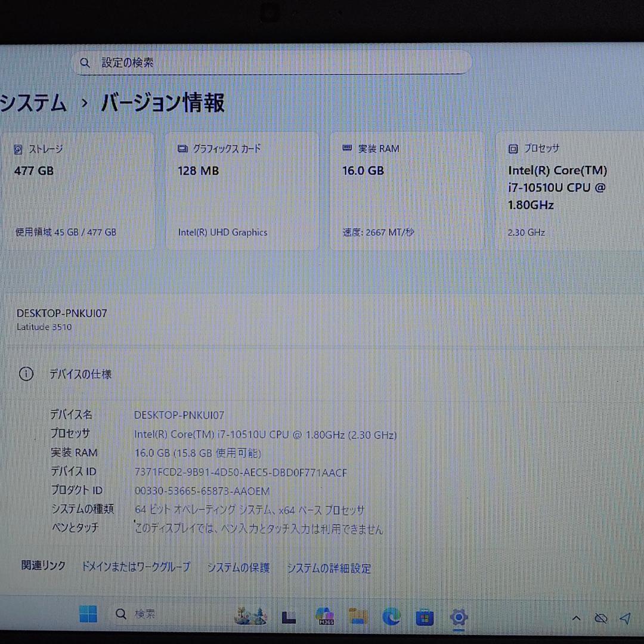The height and width of the screenshot is (644, 644).
Task: Click the info icon beside デバイスの仕様
Action: pos(26,374)
